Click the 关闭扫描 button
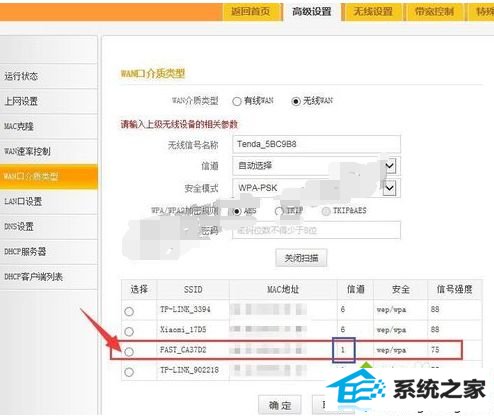The image size is (494, 416). [x=301, y=258]
